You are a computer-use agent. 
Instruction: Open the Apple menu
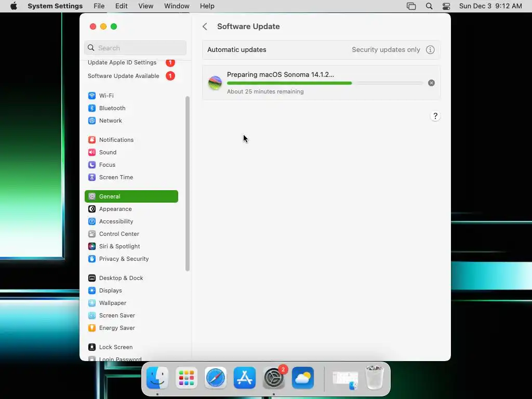click(14, 6)
